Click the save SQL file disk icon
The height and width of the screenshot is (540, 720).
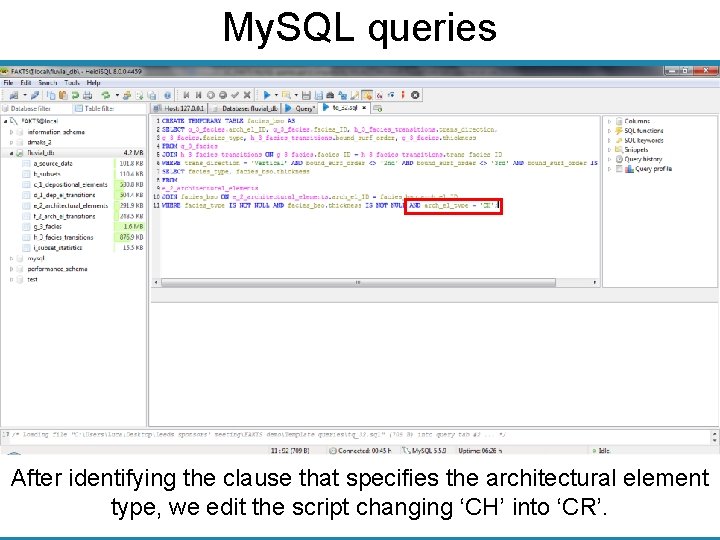click(x=306, y=95)
